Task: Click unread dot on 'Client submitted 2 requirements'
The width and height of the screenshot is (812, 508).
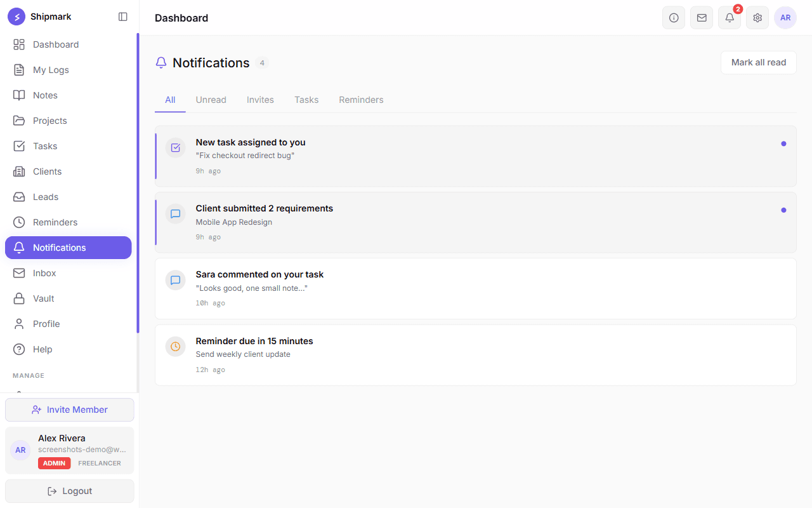Action: (x=783, y=210)
